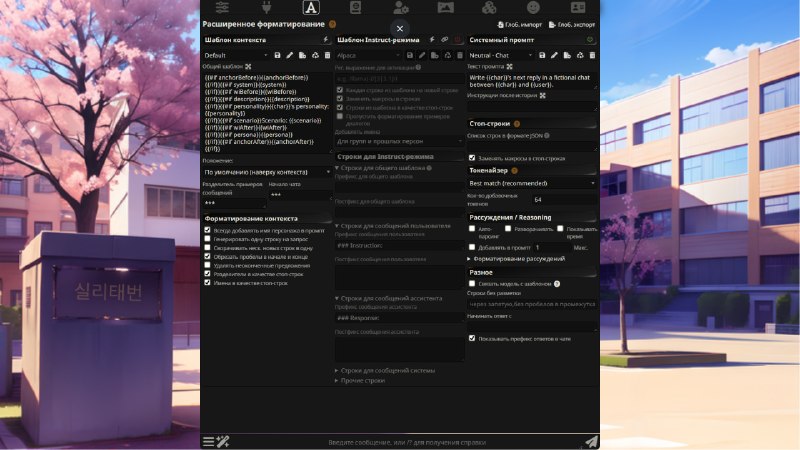Open the Alpaca instruct template dropdown
This screenshot has height=450, width=800.
[x=368, y=55]
